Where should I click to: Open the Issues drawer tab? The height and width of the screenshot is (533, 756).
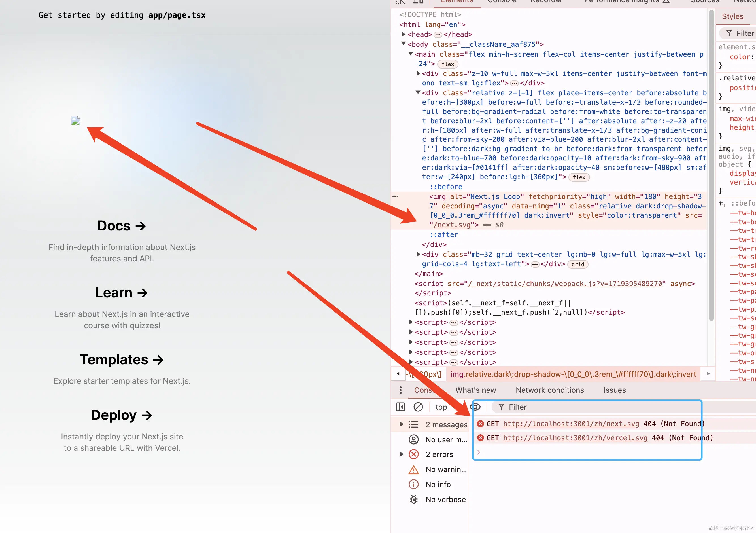click(x=614, y=390)
